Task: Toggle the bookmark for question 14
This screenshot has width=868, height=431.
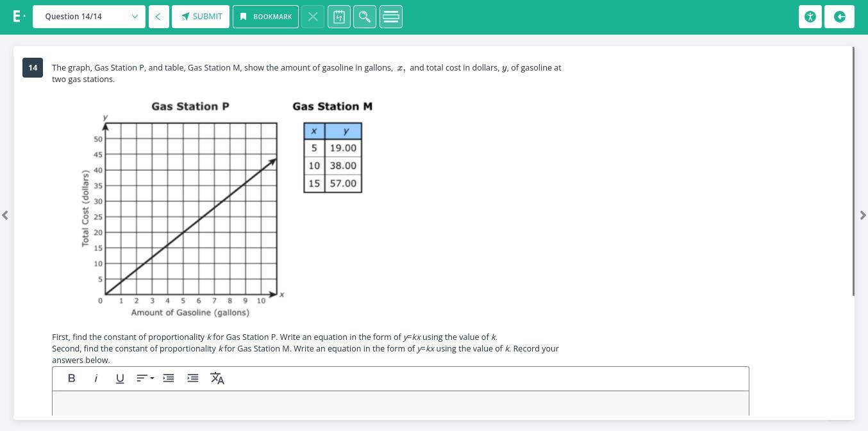Action: click(x=265, y=16)
